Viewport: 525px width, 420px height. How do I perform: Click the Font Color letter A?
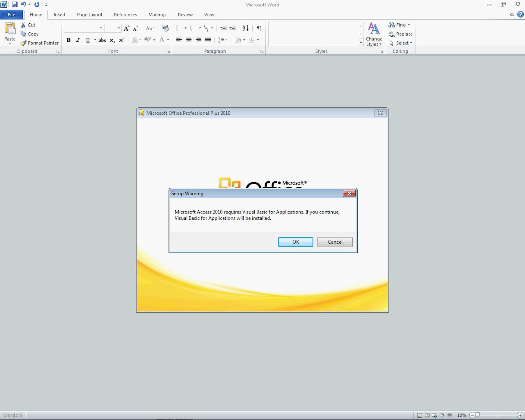tap(162, 40)
